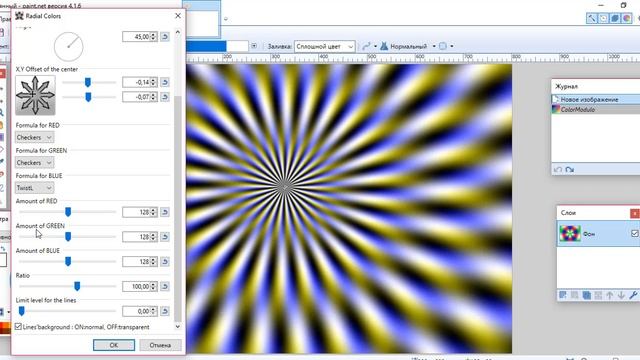Reset the angle value to default
Image resolution: width=640 pixels, height=360 pixels.
pyautogui.click(x=165, y=37)
